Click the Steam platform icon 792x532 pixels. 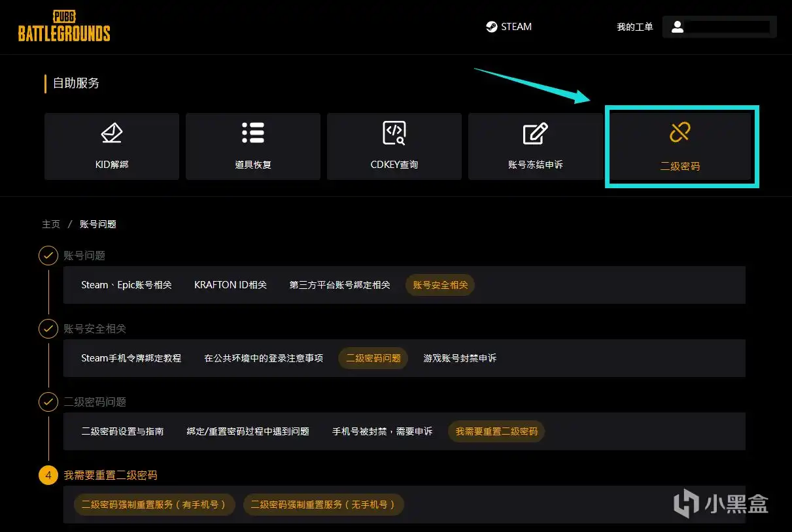[x=492, y=27]
